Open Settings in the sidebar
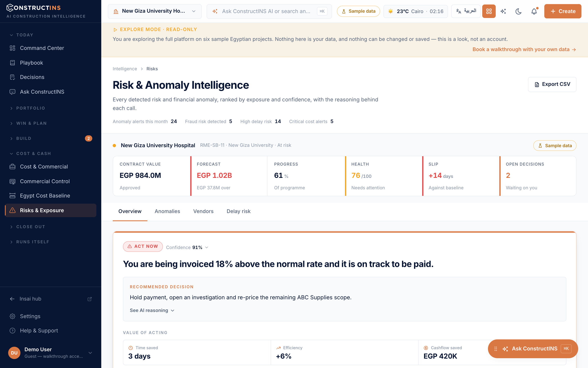This screenshot has width=588, height=368. [51, 316]
